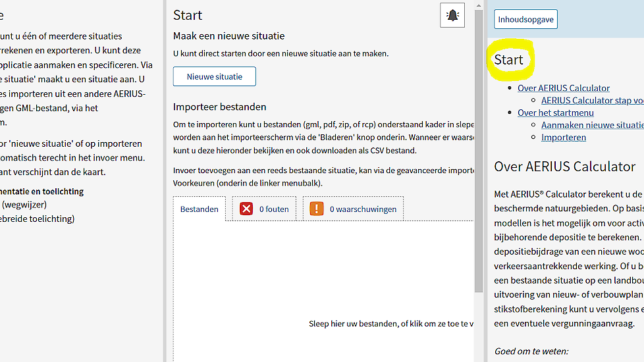
Task: Open the notifications bell icon
Action: pos(452,15)
